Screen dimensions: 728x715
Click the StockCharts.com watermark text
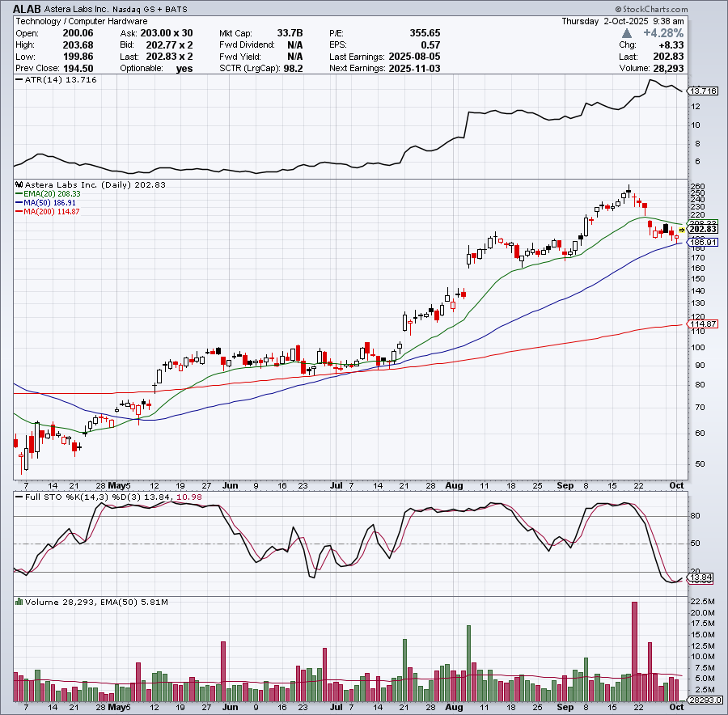tap(651, 9)
